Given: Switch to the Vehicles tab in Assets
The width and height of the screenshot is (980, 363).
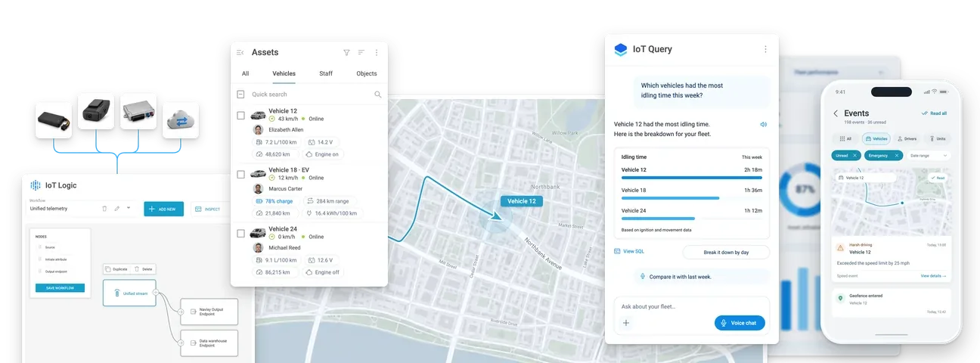Looking at the screenshot, I should pyautogui.click(x=284, y=74).
